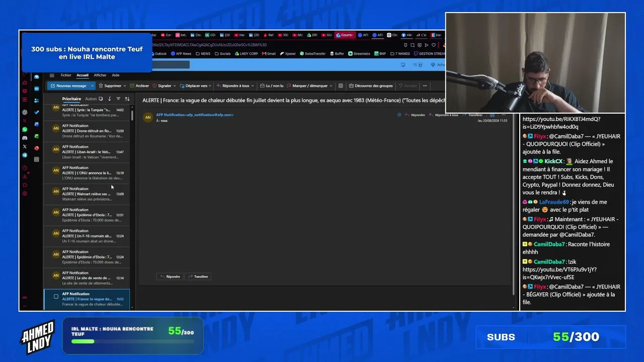Switch to the Courrier browser tab
644x362 pixels.
click(345, 35)
